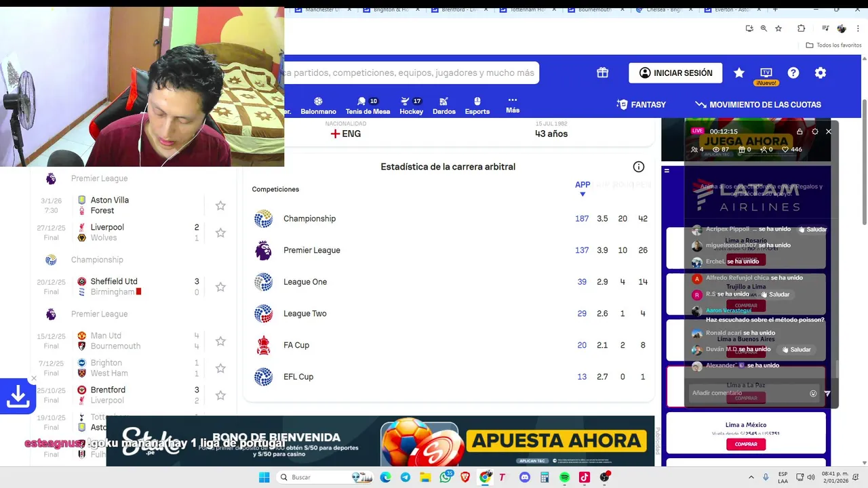The width and height of the screenshot is (868, 488).
Task: Select the Balonmano sport
Action: pyautogui.click(x=318, y=106)
